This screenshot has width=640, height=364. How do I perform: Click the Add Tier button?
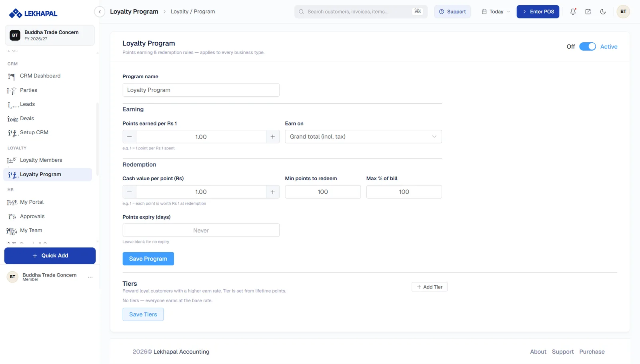pyautogui.click(x=429, y=287)
